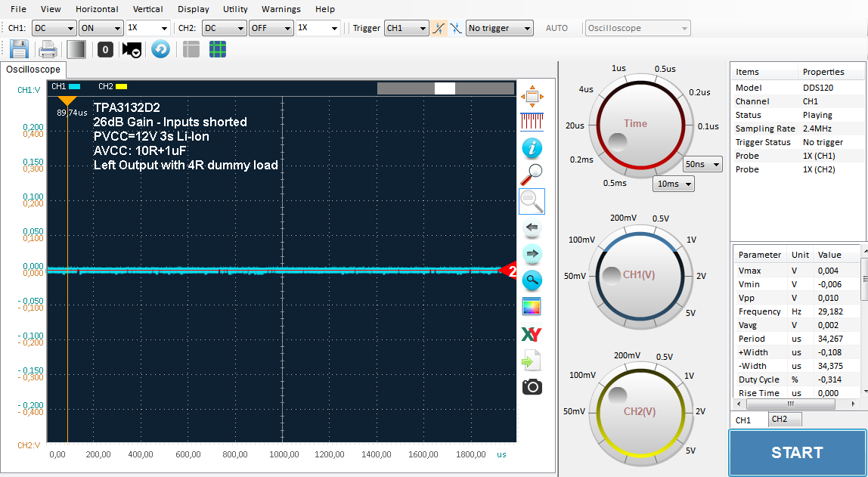Open CH2 probe 1X dropdown
This screenshot has height=477, width=868.
318,28
